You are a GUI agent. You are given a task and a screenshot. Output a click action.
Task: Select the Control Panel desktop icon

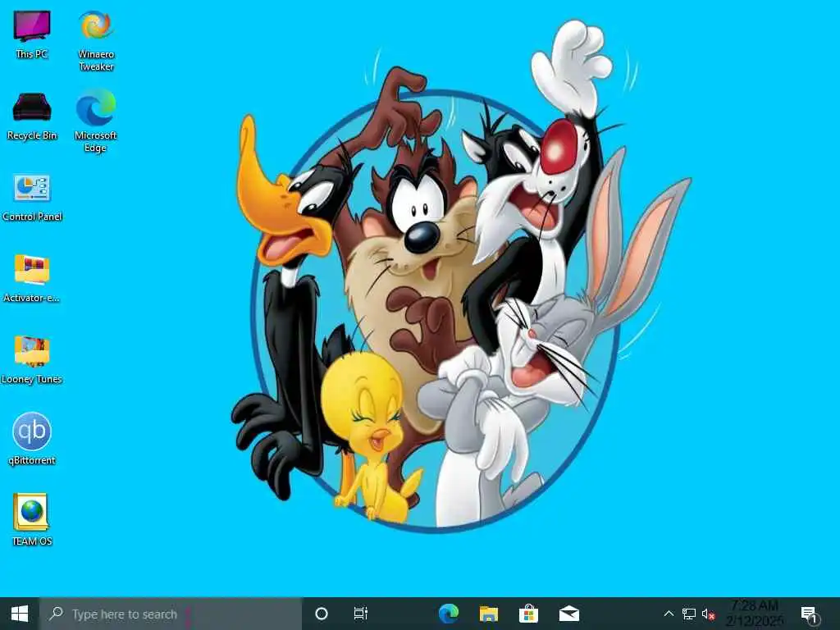point(32,197)
